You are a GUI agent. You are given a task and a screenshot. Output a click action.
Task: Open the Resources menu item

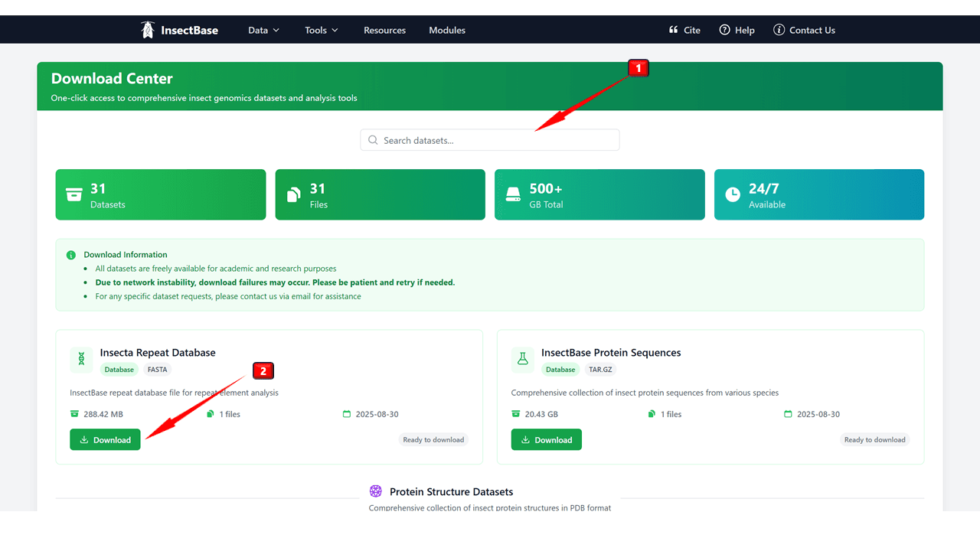click(384, 31)
